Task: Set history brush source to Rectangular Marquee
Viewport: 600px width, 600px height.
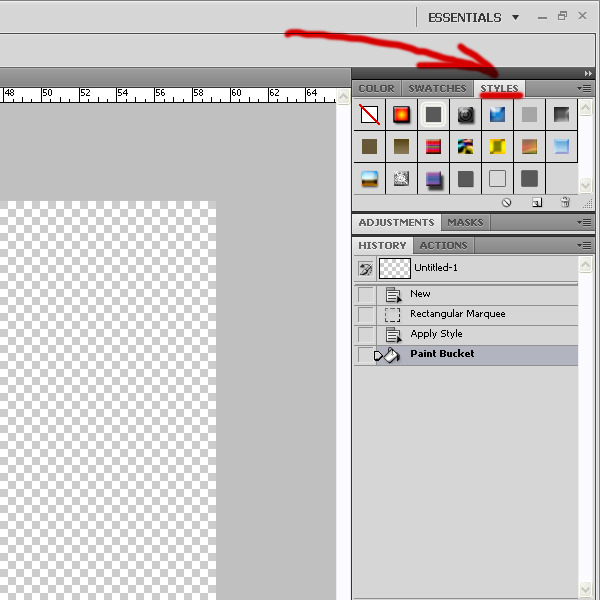Action: coord(365,315)
